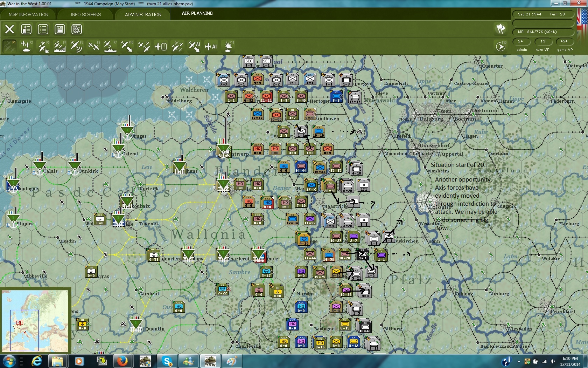Open the grid layout icon next to save

(77, 29)
